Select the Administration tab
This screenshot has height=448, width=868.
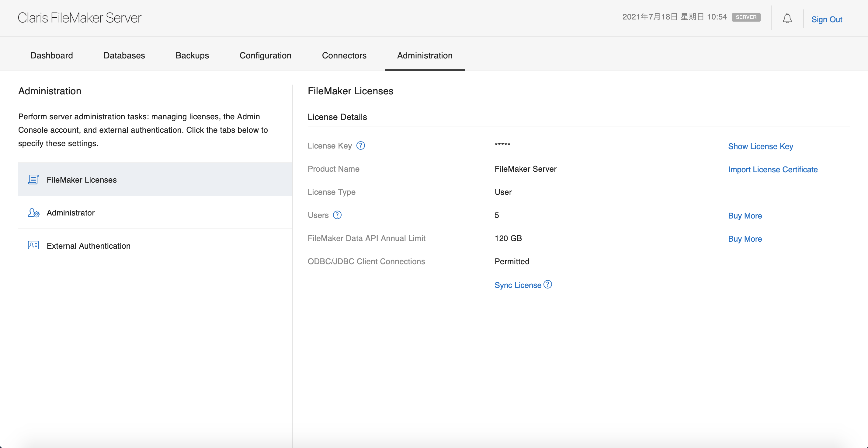(425, 55)
